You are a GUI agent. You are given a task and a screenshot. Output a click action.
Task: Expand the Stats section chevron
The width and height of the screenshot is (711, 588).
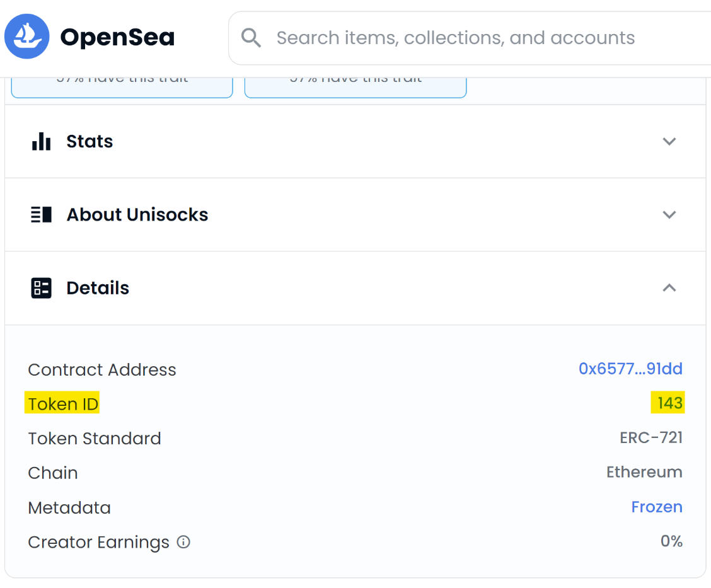(669, 141)
